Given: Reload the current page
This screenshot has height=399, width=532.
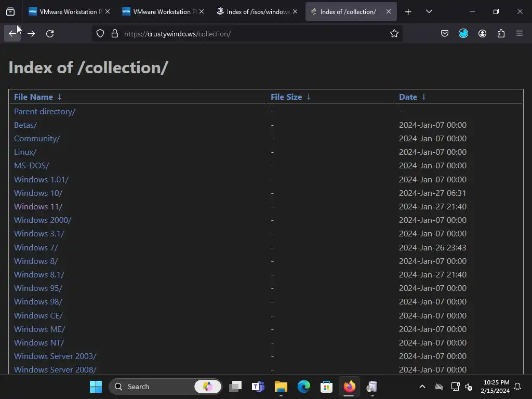Looking at the screenshot, I should click(x=50, y=34).
